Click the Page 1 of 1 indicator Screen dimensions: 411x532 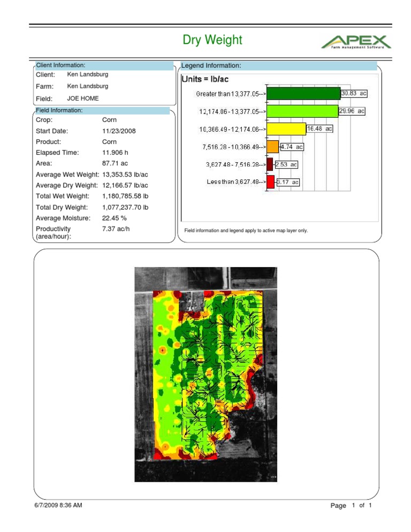(351, 506)
